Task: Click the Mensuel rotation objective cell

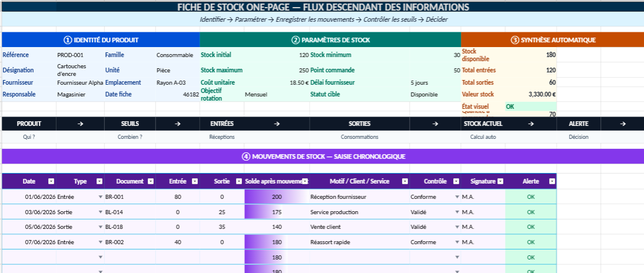Action: pos(277,94)
